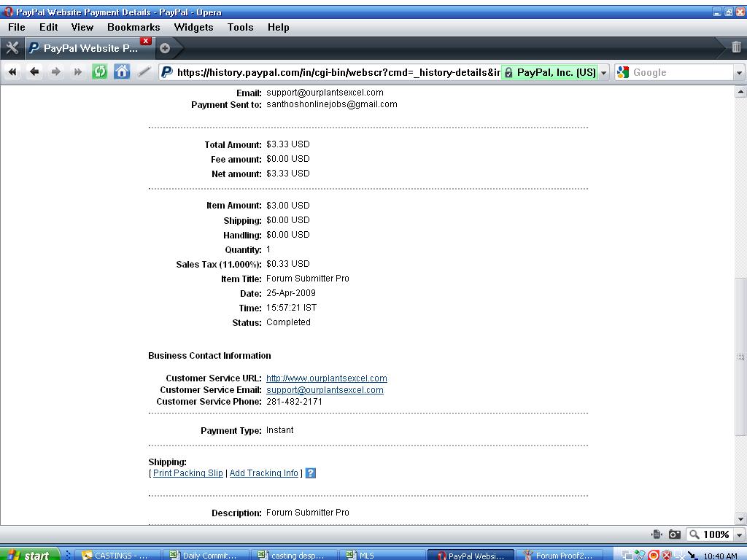The height and width of the screenshot is (560, 747).
Task: Click the Add Tracking Info link
Action: coord(263,472)
